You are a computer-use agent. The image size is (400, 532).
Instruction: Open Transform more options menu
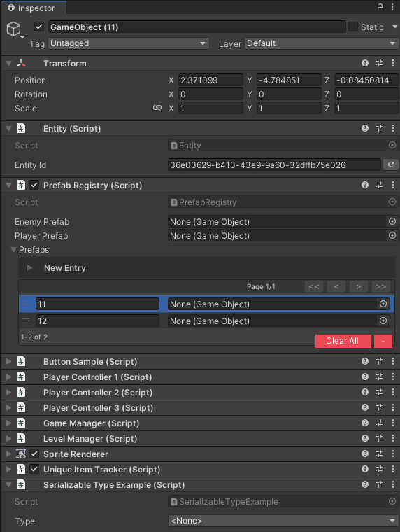(392, 63)
